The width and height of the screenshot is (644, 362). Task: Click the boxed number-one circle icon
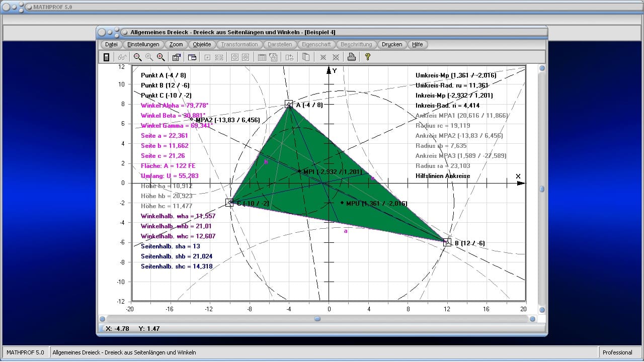[x=234, y=57]
